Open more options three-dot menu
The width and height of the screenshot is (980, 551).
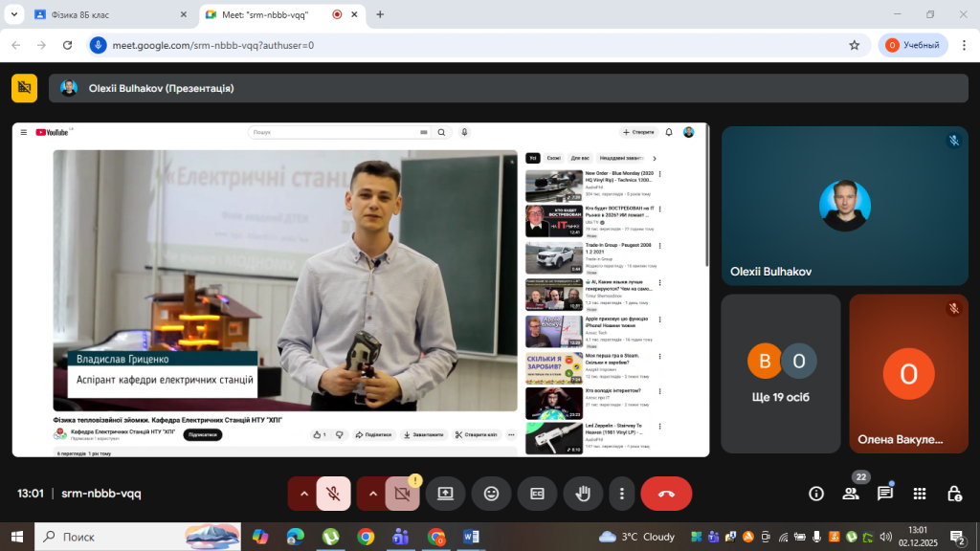tap(622, 494)
